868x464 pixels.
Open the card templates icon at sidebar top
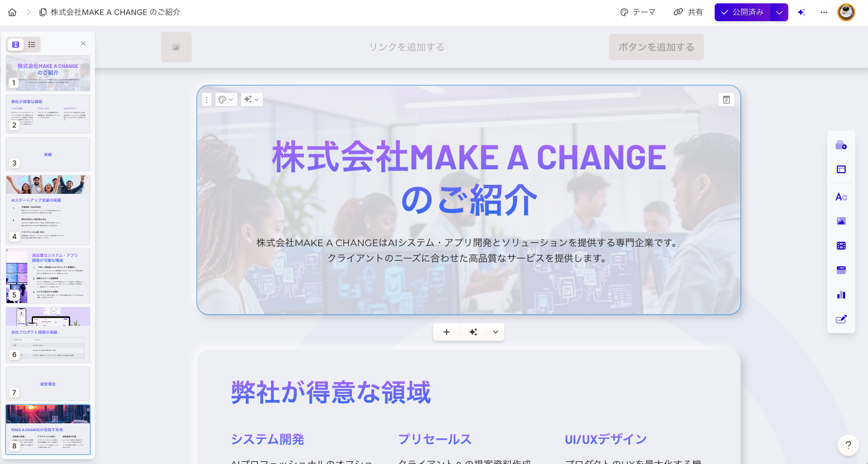[841, 145]
